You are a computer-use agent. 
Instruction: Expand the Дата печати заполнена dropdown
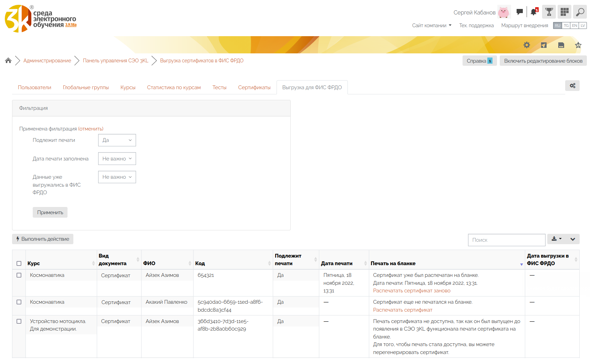click(117, 159)
